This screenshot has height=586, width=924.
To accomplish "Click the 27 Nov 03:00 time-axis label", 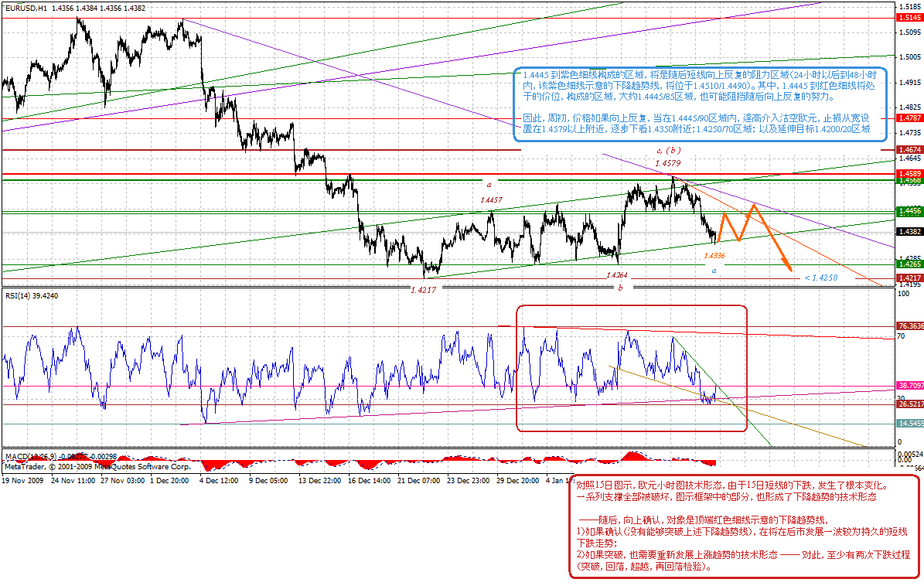I will tap(123, 481).
